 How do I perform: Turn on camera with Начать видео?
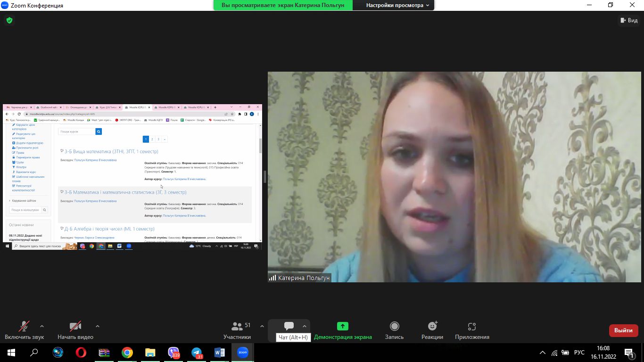(75, 330)
